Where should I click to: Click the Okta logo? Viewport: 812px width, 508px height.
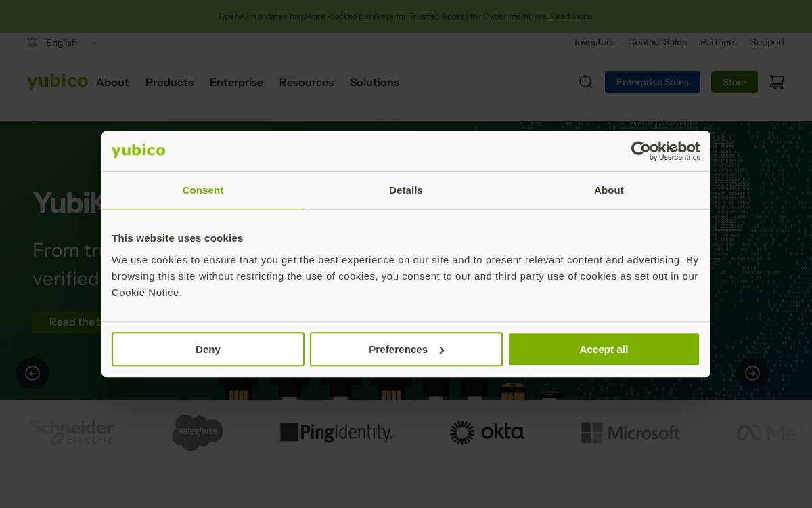(x=487, y=432)
